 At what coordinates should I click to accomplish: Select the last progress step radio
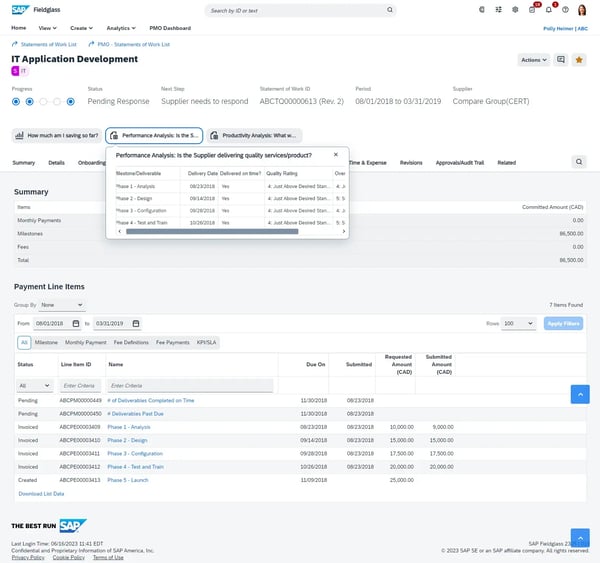coord(71,101)
